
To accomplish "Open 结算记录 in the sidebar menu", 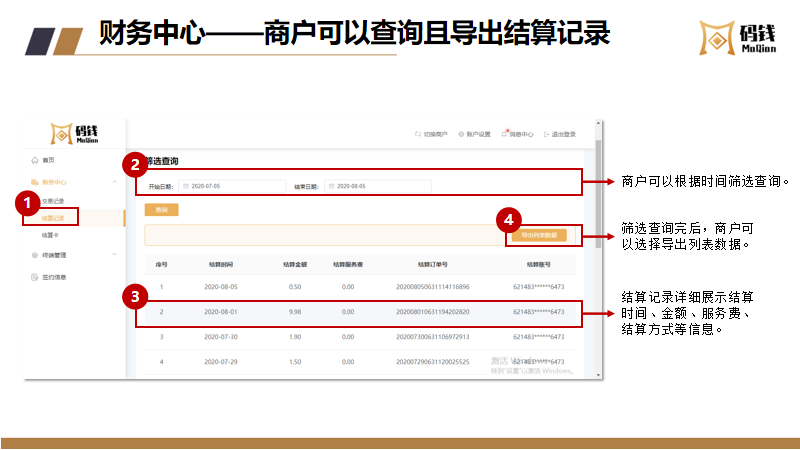I will [54, 217].
